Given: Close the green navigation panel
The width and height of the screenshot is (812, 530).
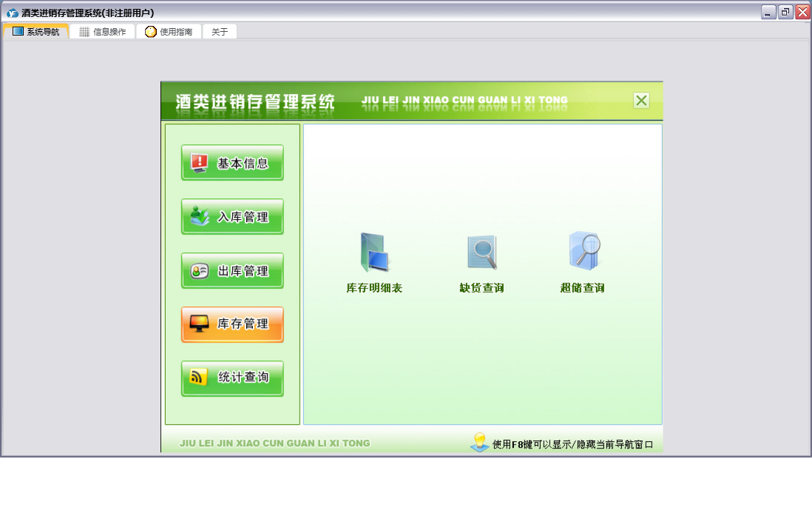Looking at the screenshot, I should 641,100.
